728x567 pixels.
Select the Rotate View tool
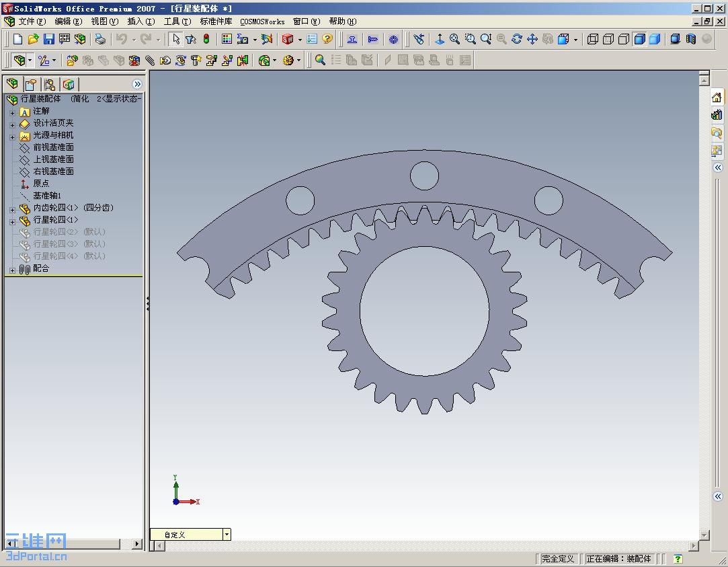click(x=517, y=39)
